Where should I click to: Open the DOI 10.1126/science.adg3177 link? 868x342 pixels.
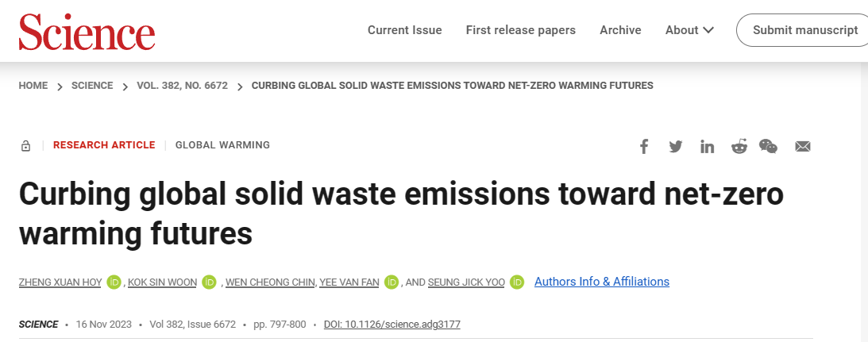(392, 325)
